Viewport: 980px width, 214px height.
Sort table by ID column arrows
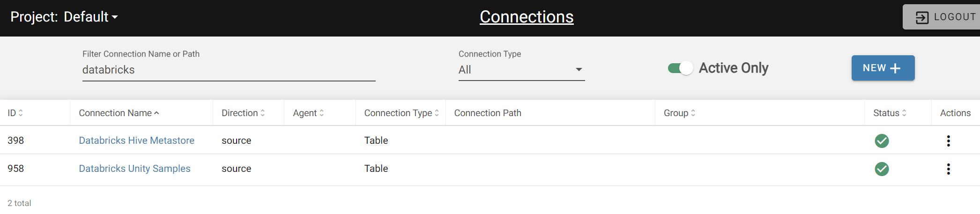(21, 113)
